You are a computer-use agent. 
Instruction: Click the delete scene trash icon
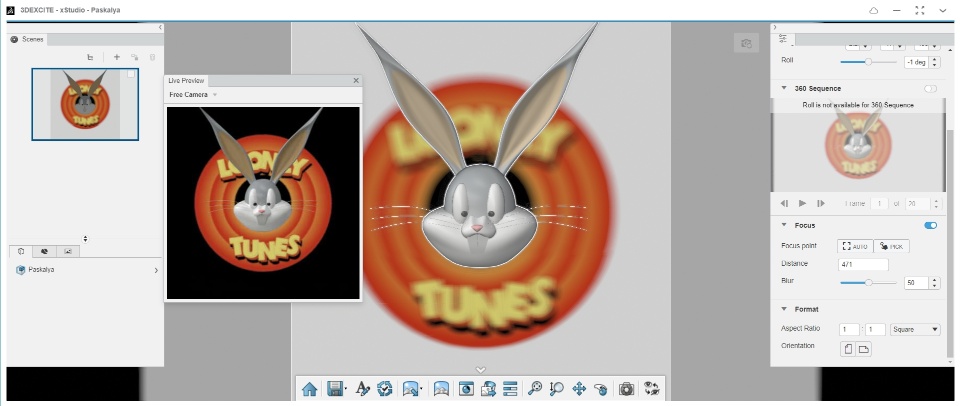pos(152,57)
